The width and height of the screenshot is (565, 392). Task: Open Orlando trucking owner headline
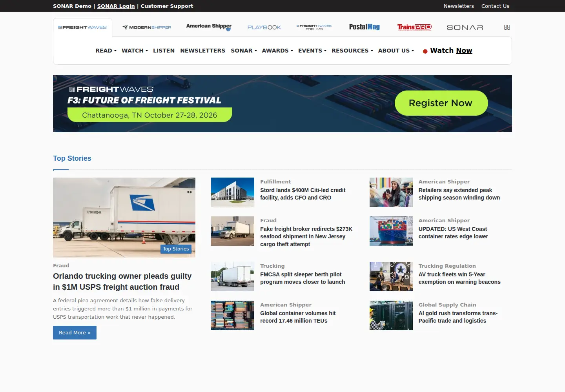coord(122,281)
